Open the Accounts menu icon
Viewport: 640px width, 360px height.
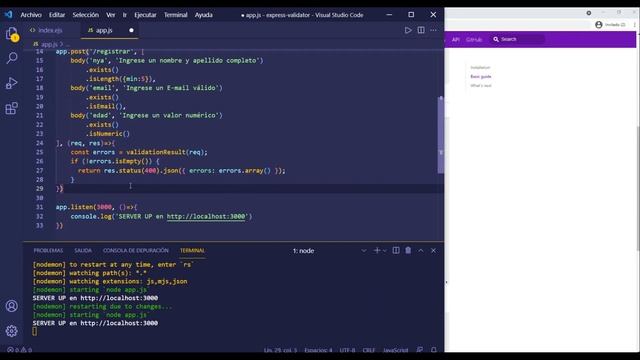coord(11,306)
